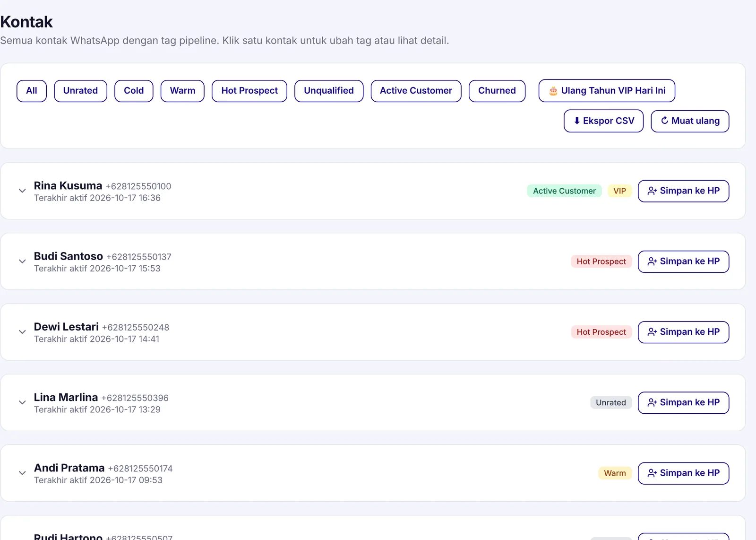Click the Unrated badge on Lina Marlina
This screenshot has width=756, height=540.
coord(611,402)
